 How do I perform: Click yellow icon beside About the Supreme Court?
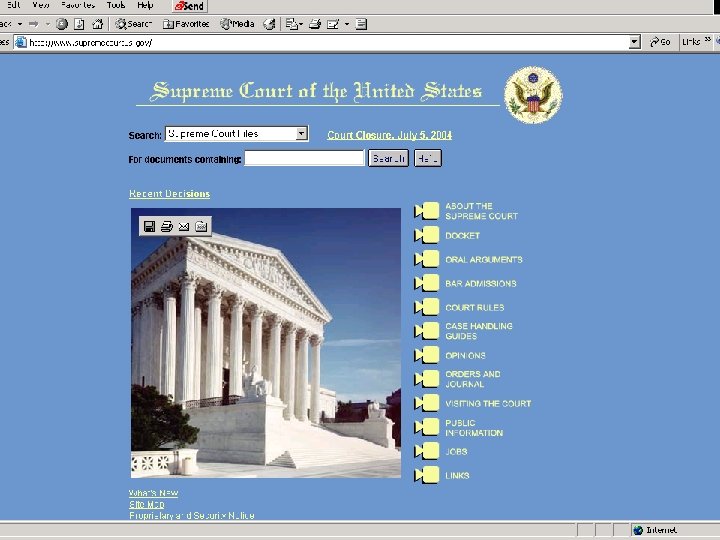[x=427, y=211]
